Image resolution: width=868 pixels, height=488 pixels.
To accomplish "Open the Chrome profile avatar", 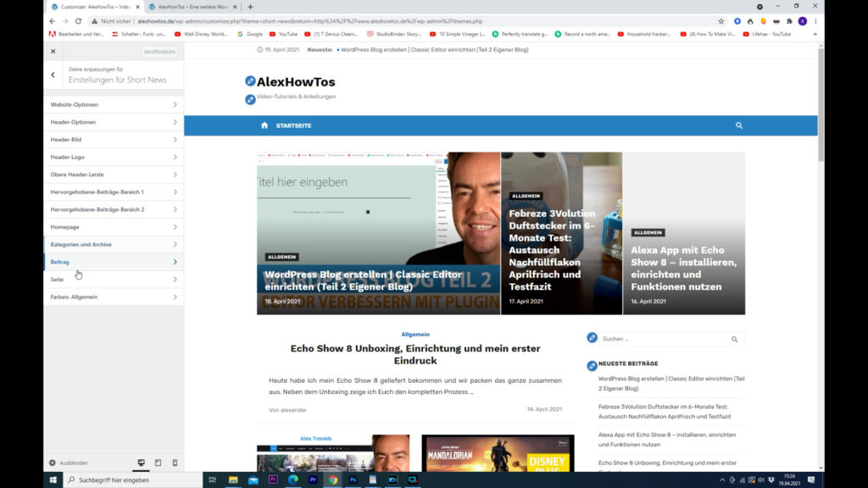I will 803,21.
